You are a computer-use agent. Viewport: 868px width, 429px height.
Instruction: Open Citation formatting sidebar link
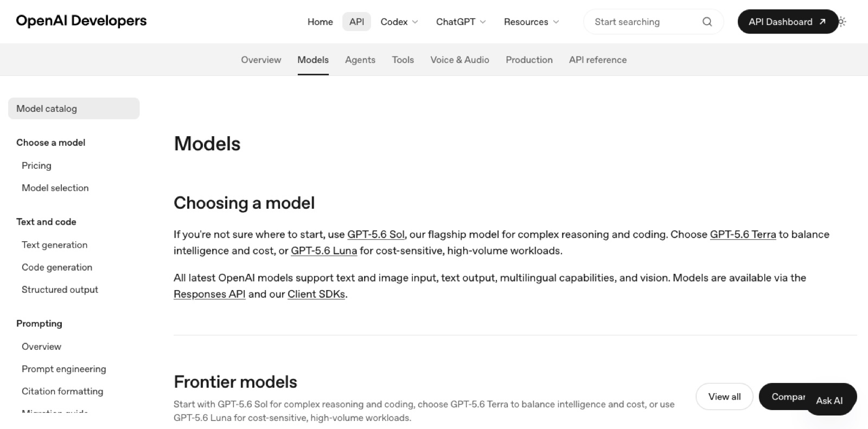pos(62,391)
